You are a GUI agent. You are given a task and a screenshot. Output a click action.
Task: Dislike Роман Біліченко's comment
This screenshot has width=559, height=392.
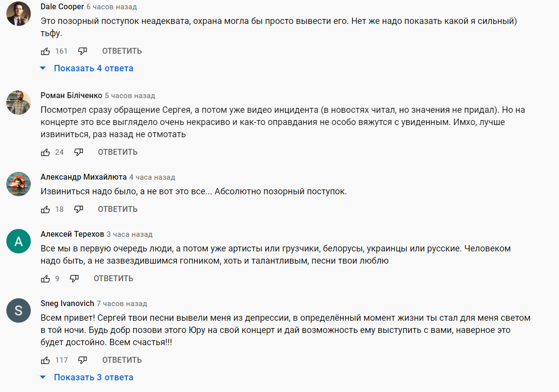point(79,152)
